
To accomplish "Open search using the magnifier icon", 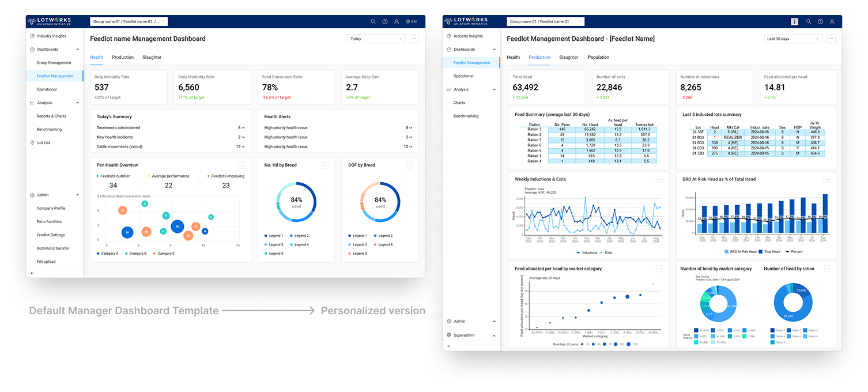I will click(x=373, y=21).
